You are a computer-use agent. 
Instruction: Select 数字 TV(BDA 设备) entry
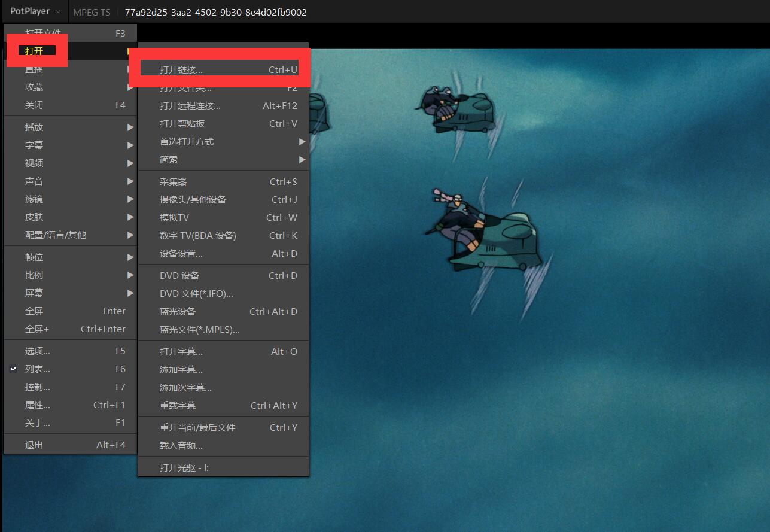(223, 236)
